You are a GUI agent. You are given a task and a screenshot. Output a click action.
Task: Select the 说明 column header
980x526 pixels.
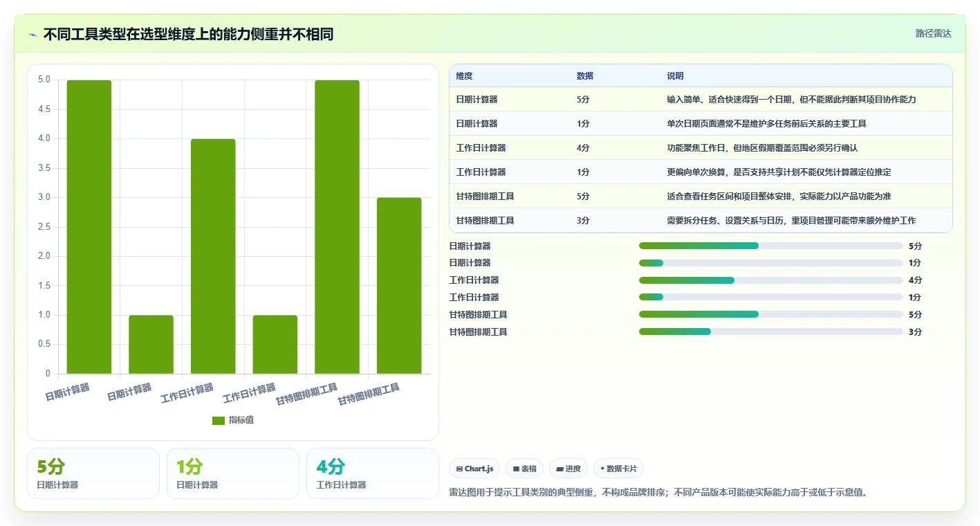pyautogui.click(x=675, y=76)
